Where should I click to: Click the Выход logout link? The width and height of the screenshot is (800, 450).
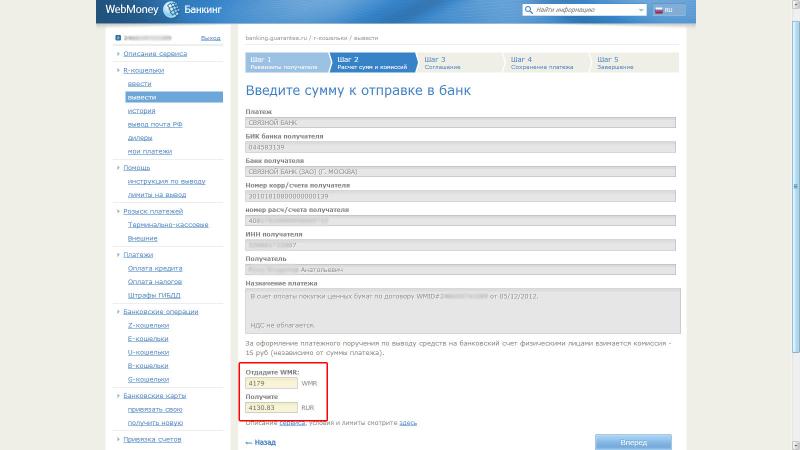[210, 38]
